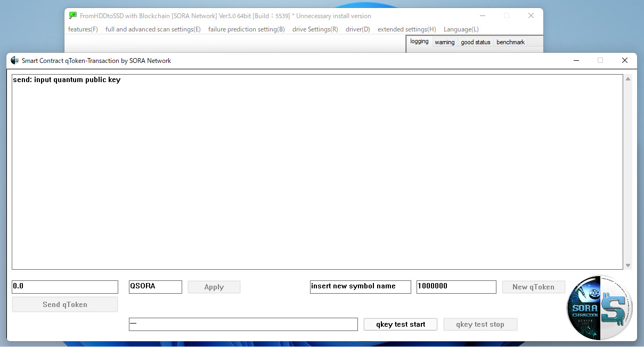
Task: Click the insert new symbol name field
Action: pyautogui.click(x=361, y=287)
